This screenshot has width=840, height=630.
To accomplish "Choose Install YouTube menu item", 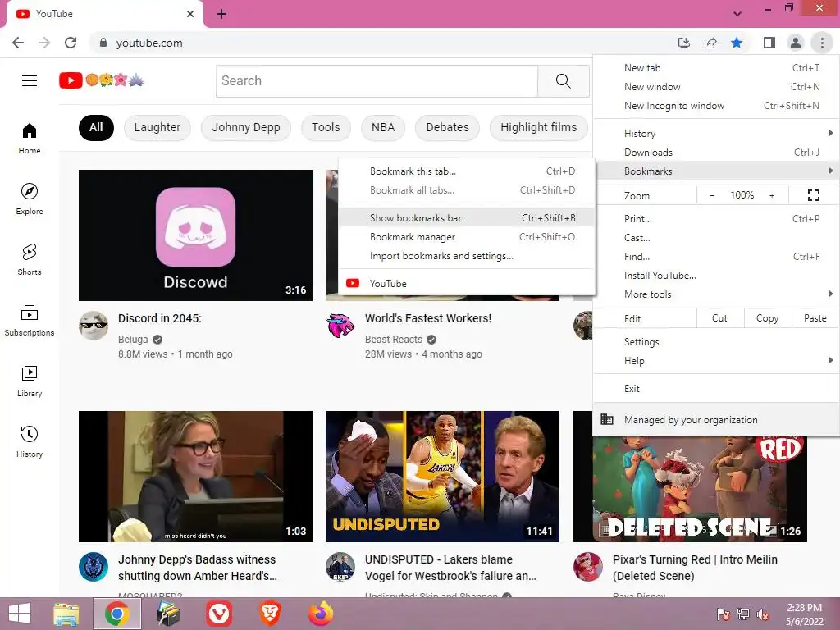I will 717,276.
